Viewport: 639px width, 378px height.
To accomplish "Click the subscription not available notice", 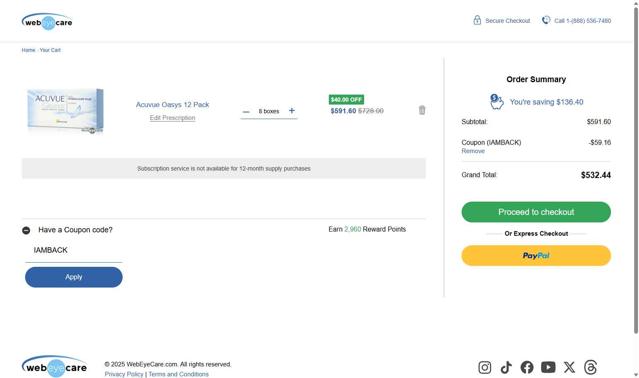I will 224,169.
